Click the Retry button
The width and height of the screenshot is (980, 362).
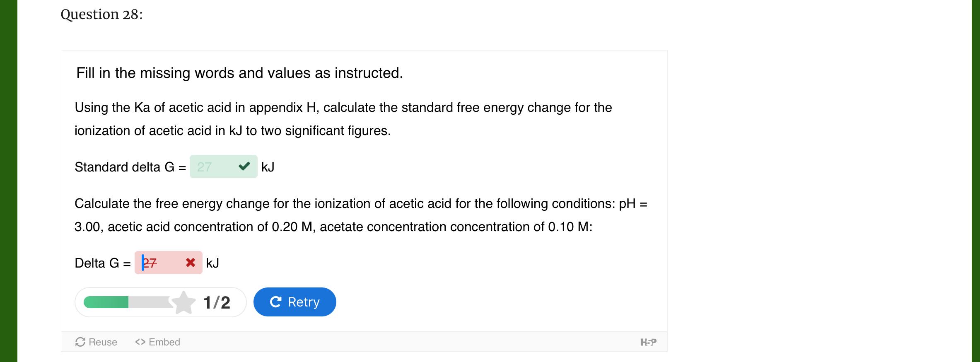tap(294, 302)
